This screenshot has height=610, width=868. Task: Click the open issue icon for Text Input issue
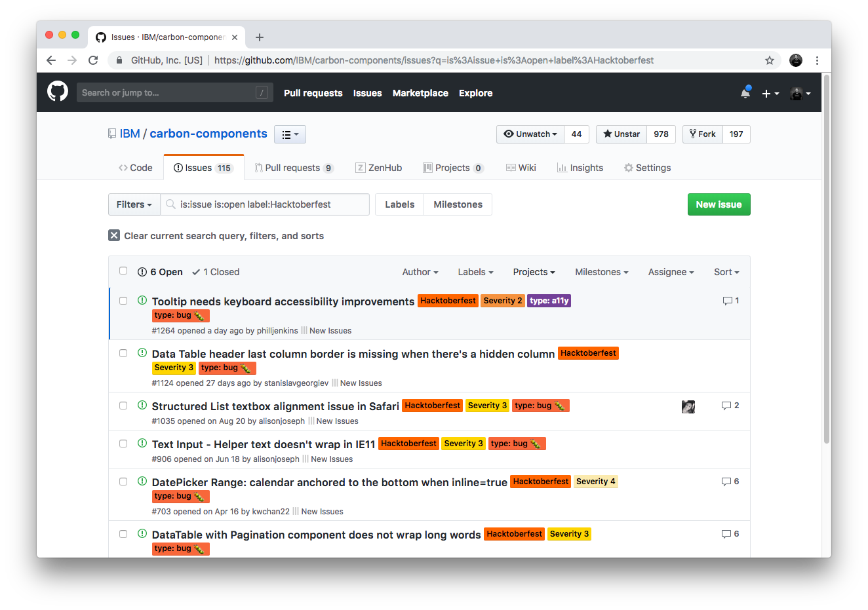pos(142,444)
